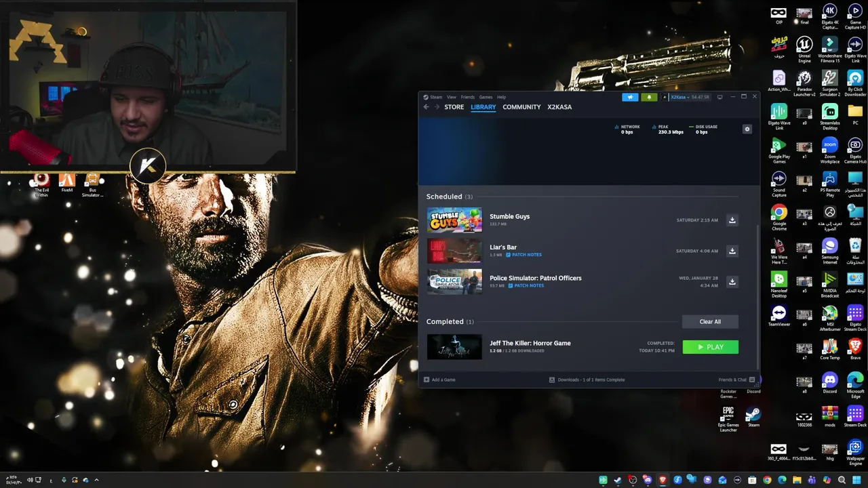Select Wallpaper Engine desktop icon
The image size is (868, 488).
point(855,452)
